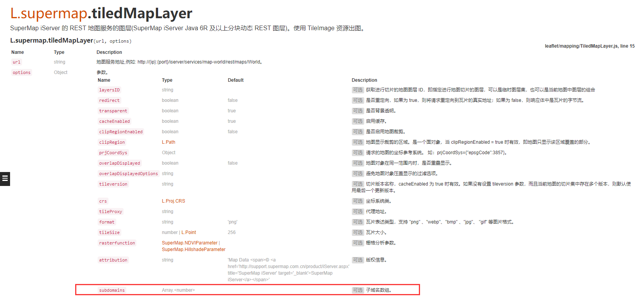
Task: Click the 'clipRegion' option name
Action: 112,142
